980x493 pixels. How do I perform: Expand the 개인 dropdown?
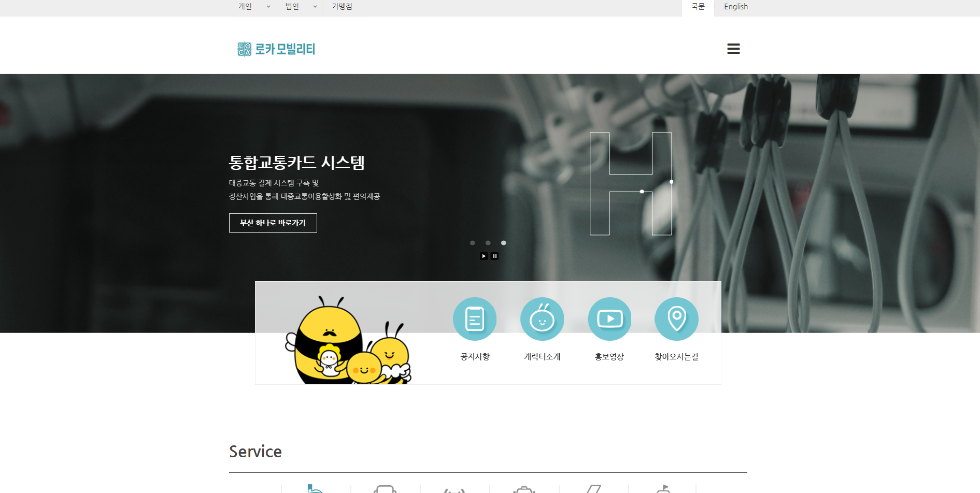(x=253, y=7)
